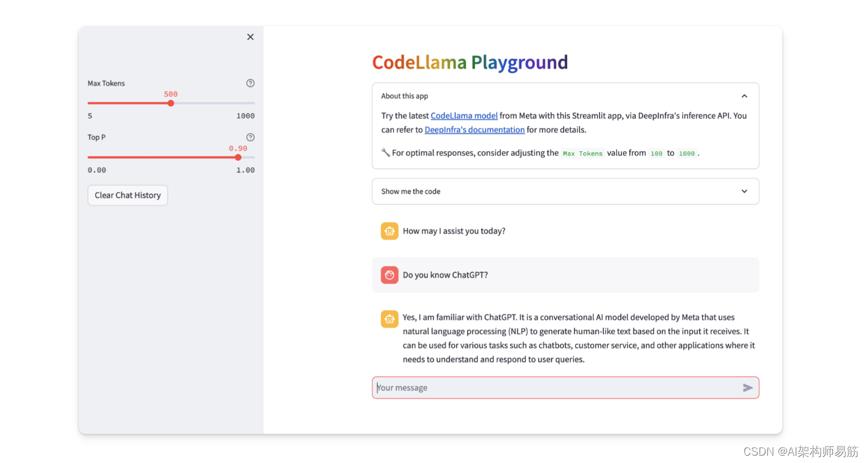Viewport: 868px width, 463px height.
Task: Click the Top P label
Action: pyautogui.click(x=96, y=137)
